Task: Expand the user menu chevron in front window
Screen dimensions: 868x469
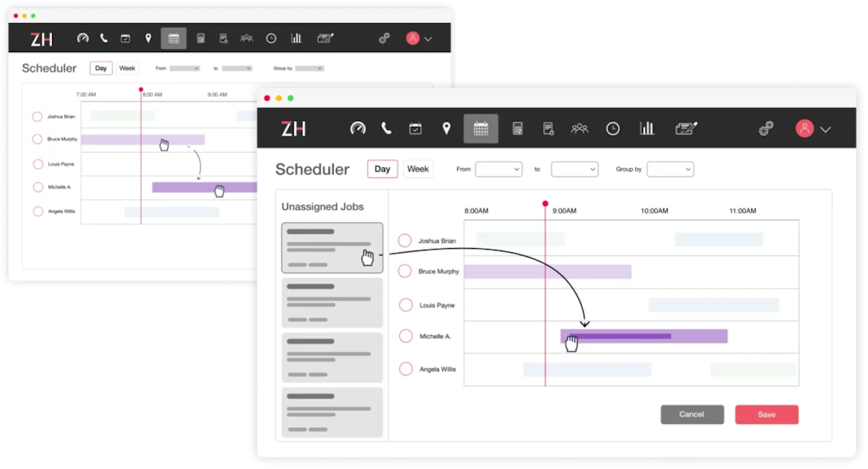Action: pyautogui.click(x=825, y=130)
